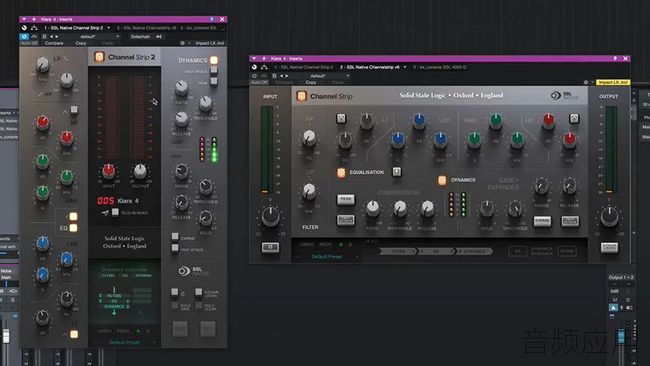650x366 pixels.
Task: Pin the Channel Strip 2 window
Action: point(212,19)
